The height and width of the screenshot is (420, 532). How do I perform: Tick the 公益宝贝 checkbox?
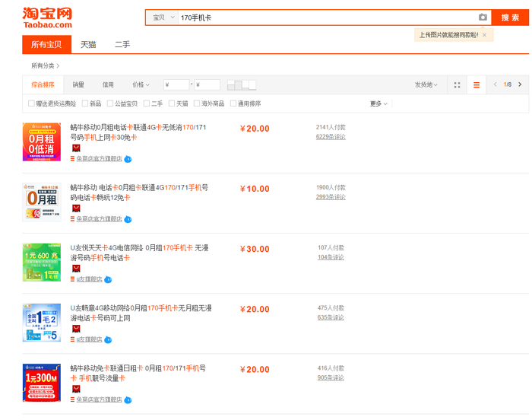pos(110,103)
